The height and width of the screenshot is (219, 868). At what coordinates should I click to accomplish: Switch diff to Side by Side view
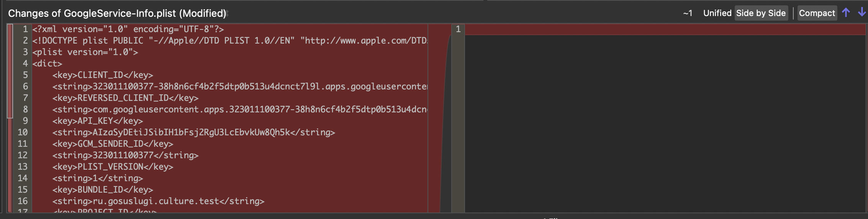coord(761,13)
